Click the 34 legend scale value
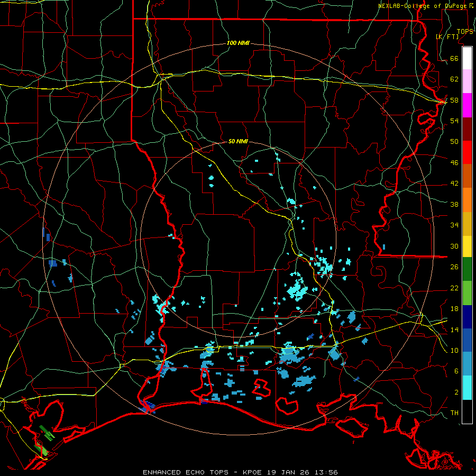 coord(454,225)
